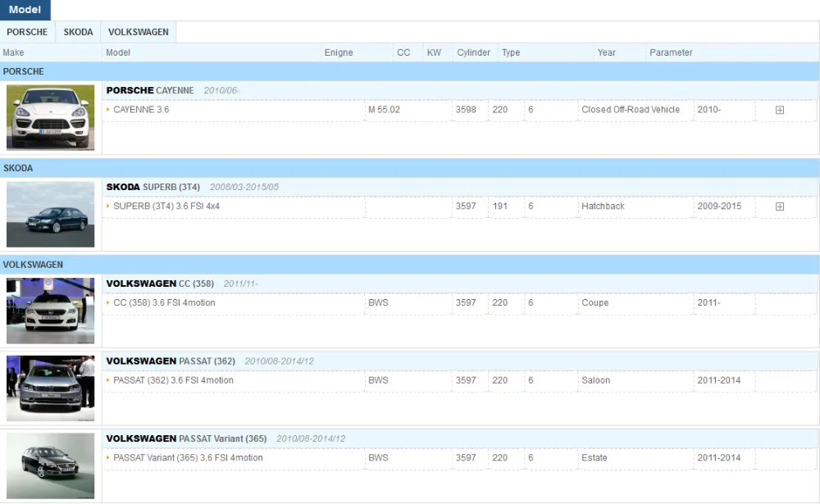Open the Model section tab
The image size is (820, 504).
(25, 9)
